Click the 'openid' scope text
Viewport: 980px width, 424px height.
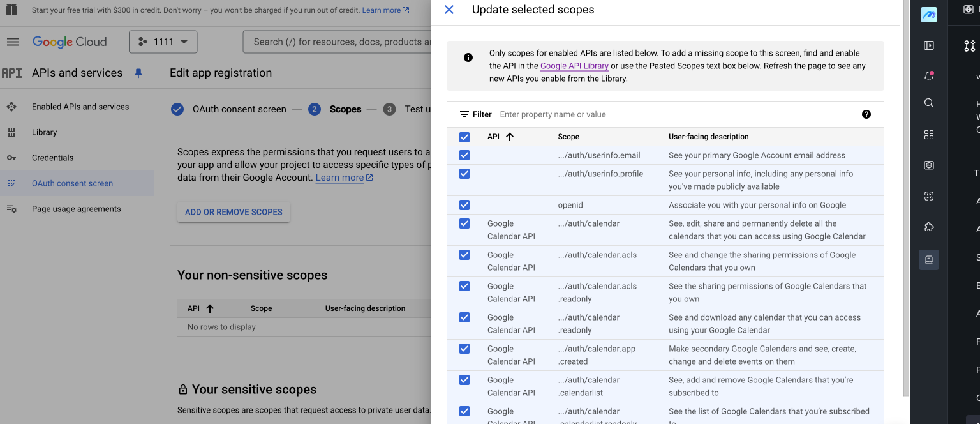[x=570, y=205]
